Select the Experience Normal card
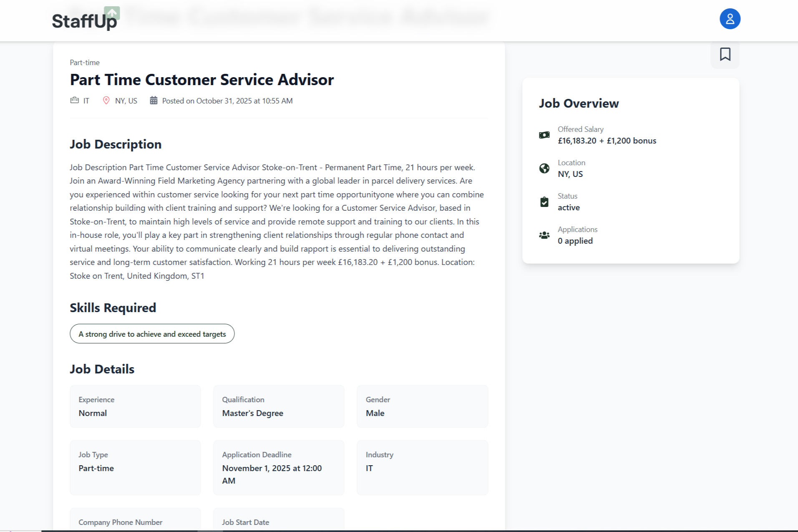Screen dimensions: 798x532 point(135,406)
